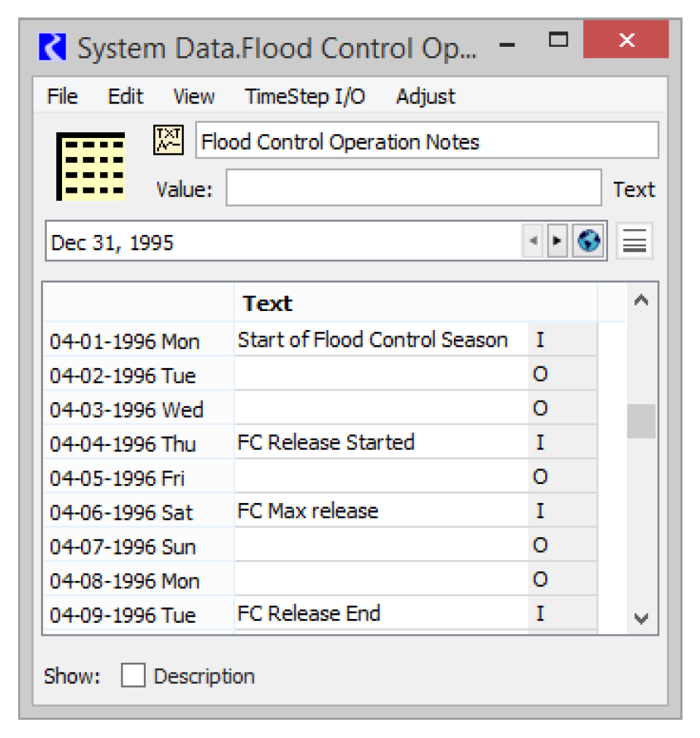Image resolution: width=700 pixels, height=738 pixels.
Task: Open the View menu
Action: [x=193, y=96]
